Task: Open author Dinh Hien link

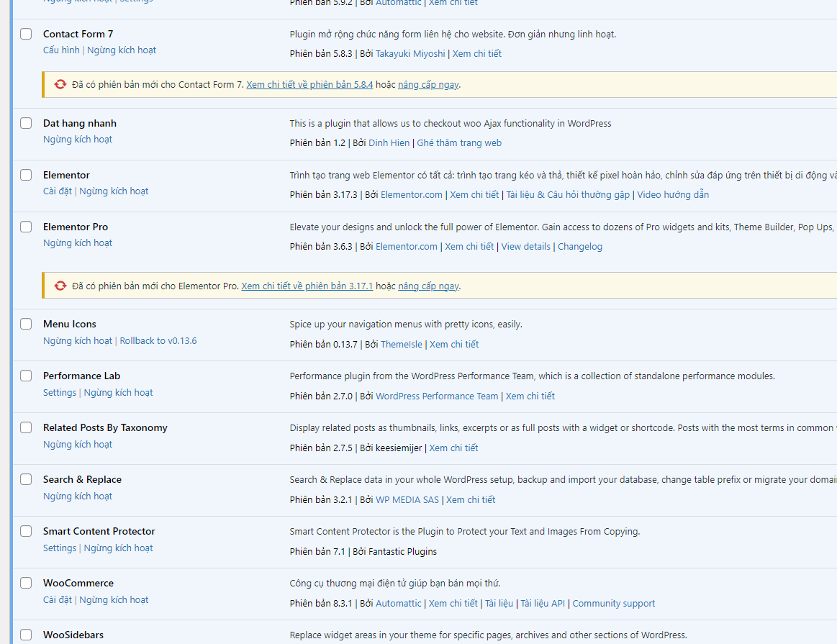Action: point(389,142)
